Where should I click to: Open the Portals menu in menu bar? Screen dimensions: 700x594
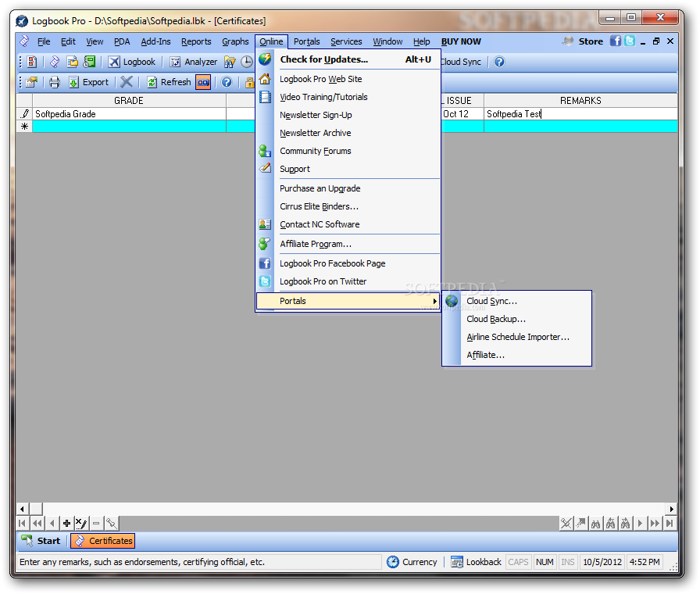pyautogui.click(x=307, y=41)
